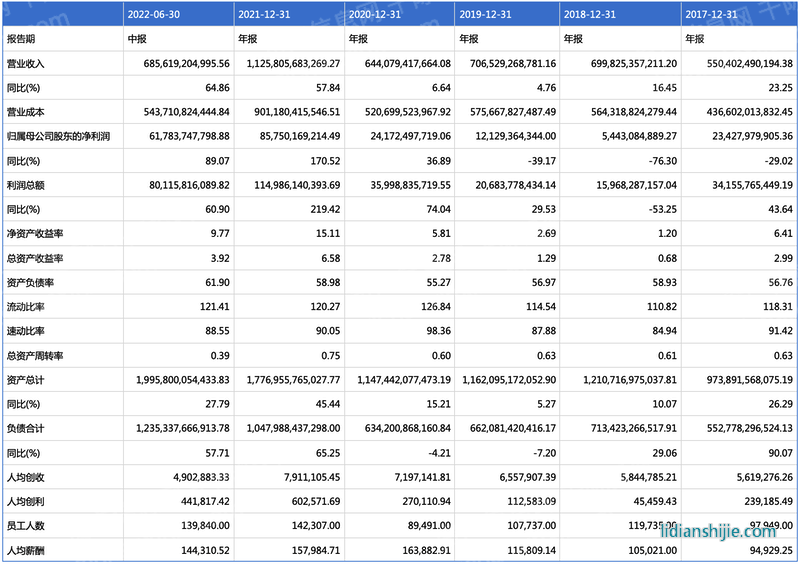Screen dimensions: 800x564
Task: Select total profit growth 219.42
Action: coord(325,209)
